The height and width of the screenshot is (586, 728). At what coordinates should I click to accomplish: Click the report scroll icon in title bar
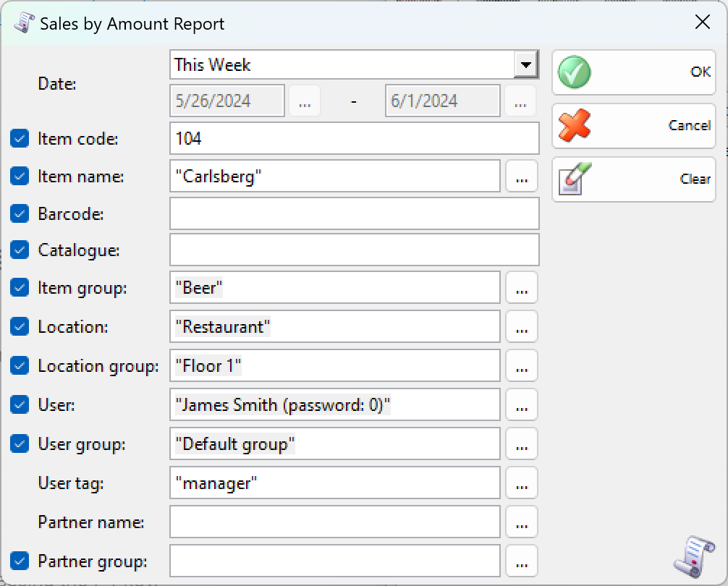tap(24, 22)
